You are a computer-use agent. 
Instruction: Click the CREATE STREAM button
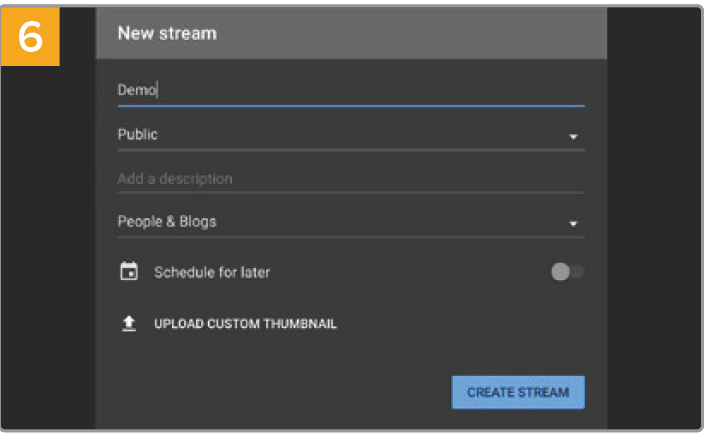(518, 392)
